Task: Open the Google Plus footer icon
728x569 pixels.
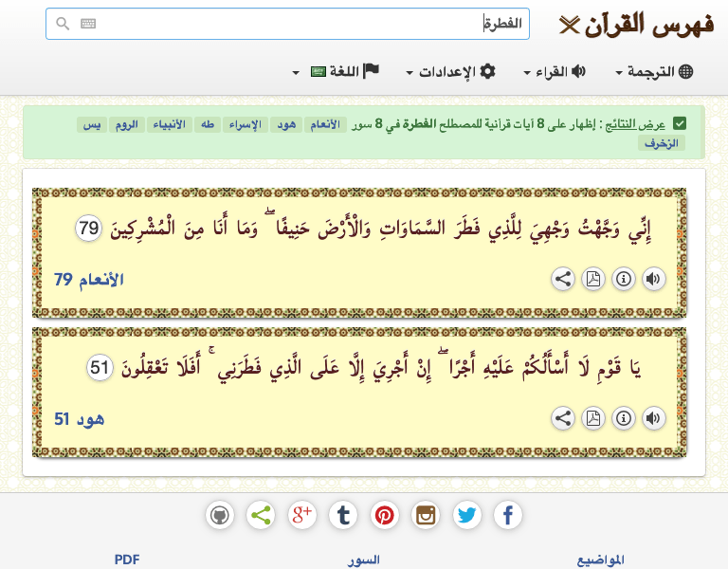Action: pos(301,515)
